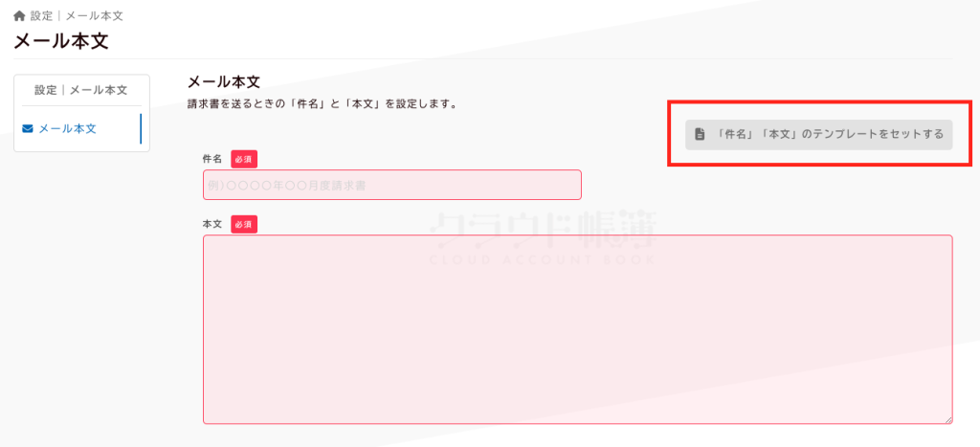Viewport: 980px width, 447px height.
Task: Open 設定 breadcrumb link
Action: click(x=41, y=15)
